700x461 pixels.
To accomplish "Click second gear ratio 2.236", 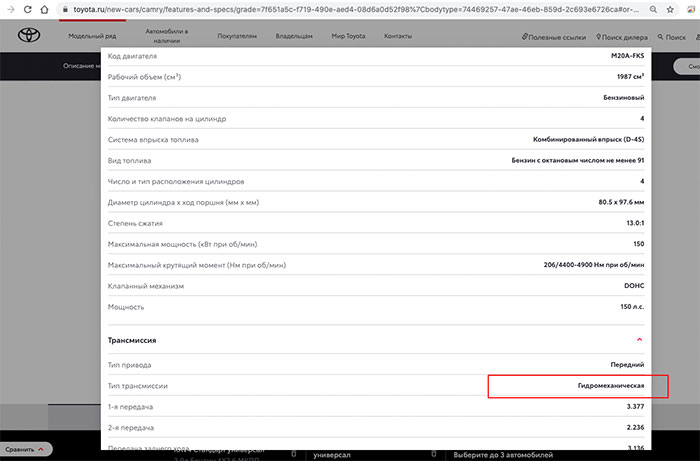I will click(635, 428).
